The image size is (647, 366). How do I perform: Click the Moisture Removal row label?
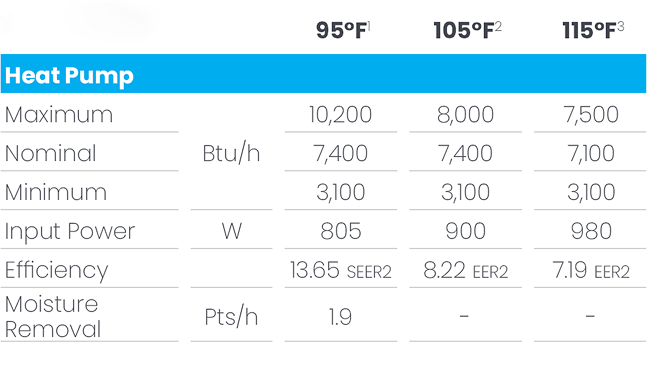point(53,316)
